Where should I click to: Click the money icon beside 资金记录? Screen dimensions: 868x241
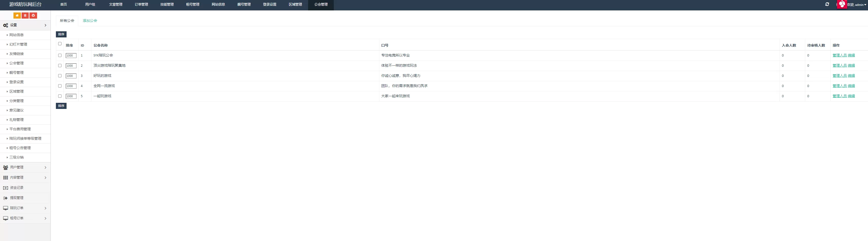click(5, 188)
